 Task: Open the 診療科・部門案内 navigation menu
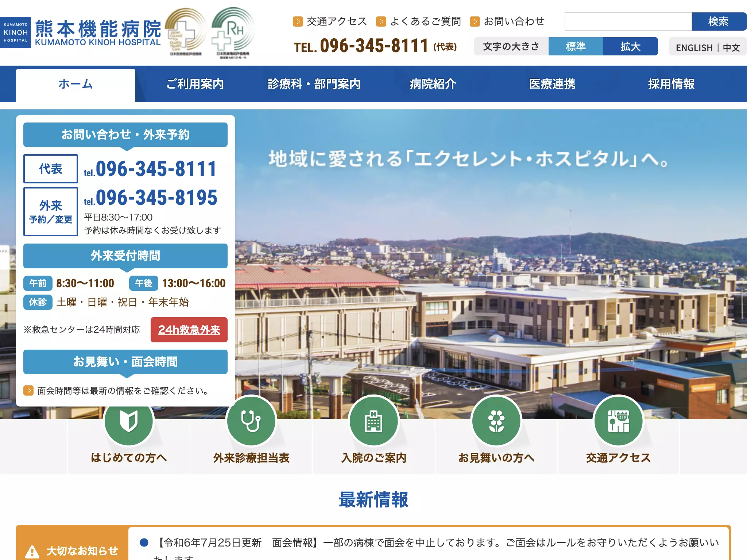click(314, 84)
